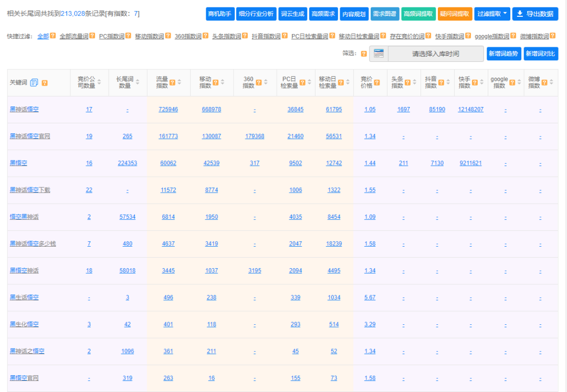The width and height of the screenshot is (567, 392).
Task: Open keyword link 黑悟空
Action: pyautogui.click(x=18, y=163)
